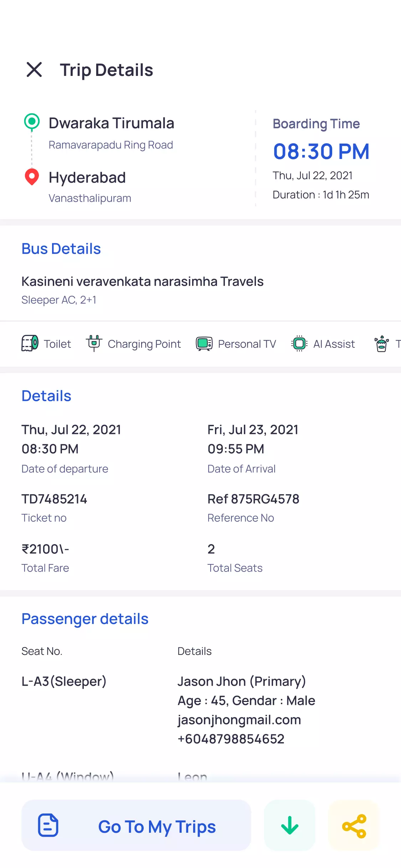Tap reference number Ref 875RG4578
The width and height of the screenshot is (401, 868).
point(253,499)
